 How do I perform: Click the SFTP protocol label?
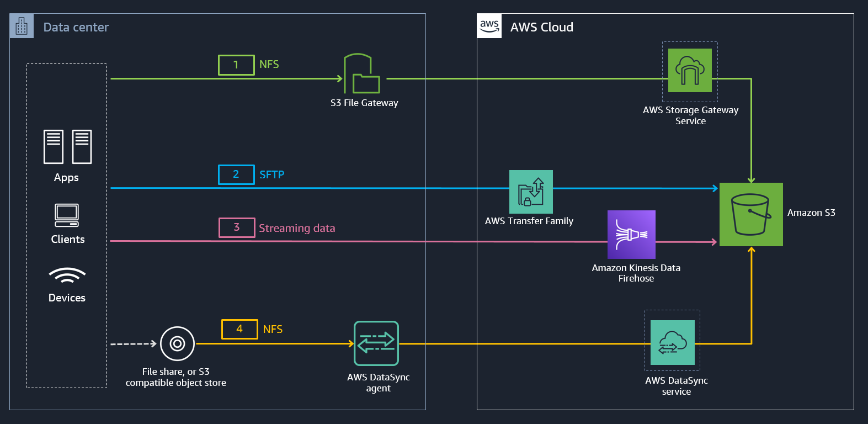(272, 174)
